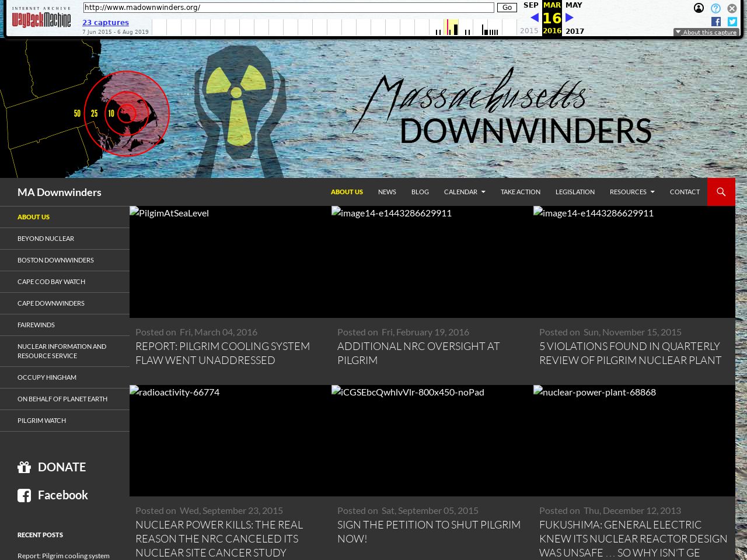
Task: Close the Wayback Machine toolbar
Action: tap(732, 9)
